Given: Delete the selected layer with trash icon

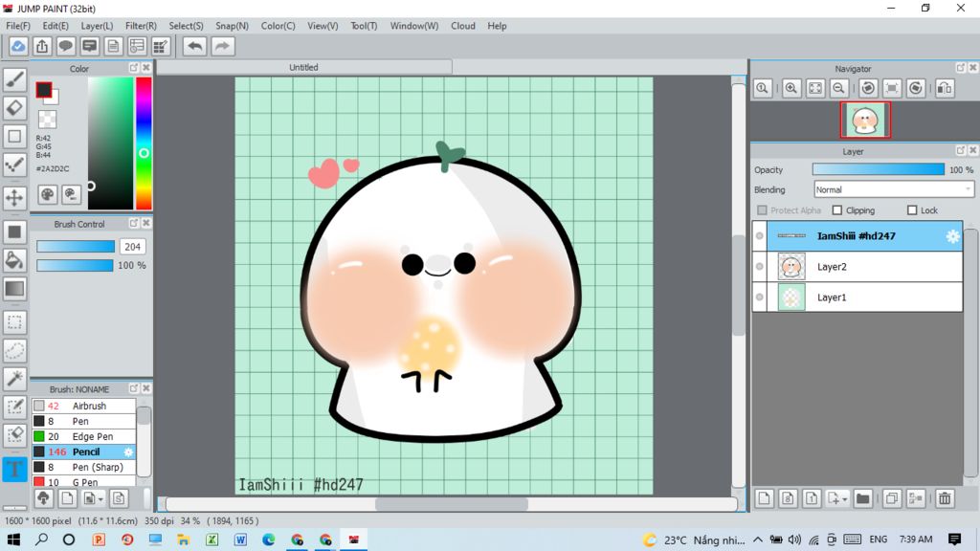Looking at the screenshot, I should point(945,498).
